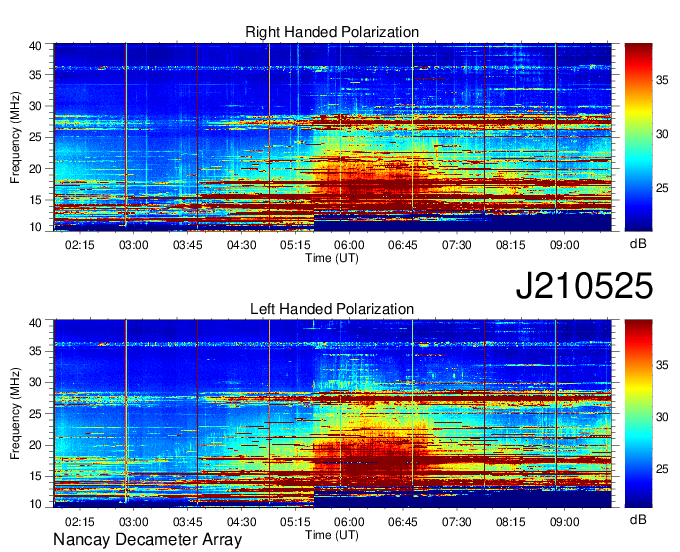680x552 pixels.
Task: Click the 08:15 time tick on the left-handed plot
Action: click(510, 522)
